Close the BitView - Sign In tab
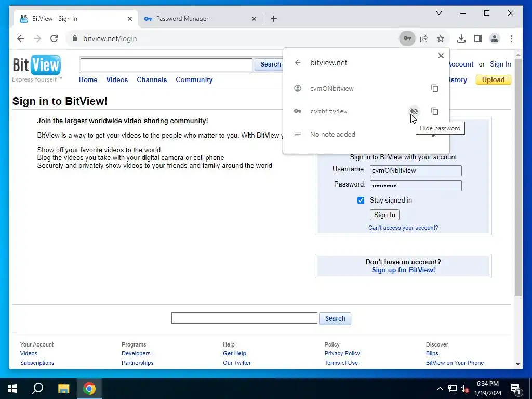The image size is (532, 399). [x=129, y=19]
